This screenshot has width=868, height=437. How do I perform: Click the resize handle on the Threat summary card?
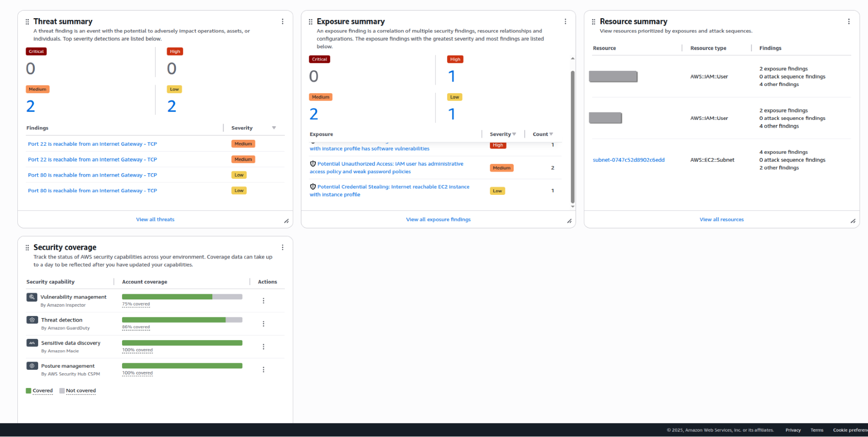coord(287,221)
